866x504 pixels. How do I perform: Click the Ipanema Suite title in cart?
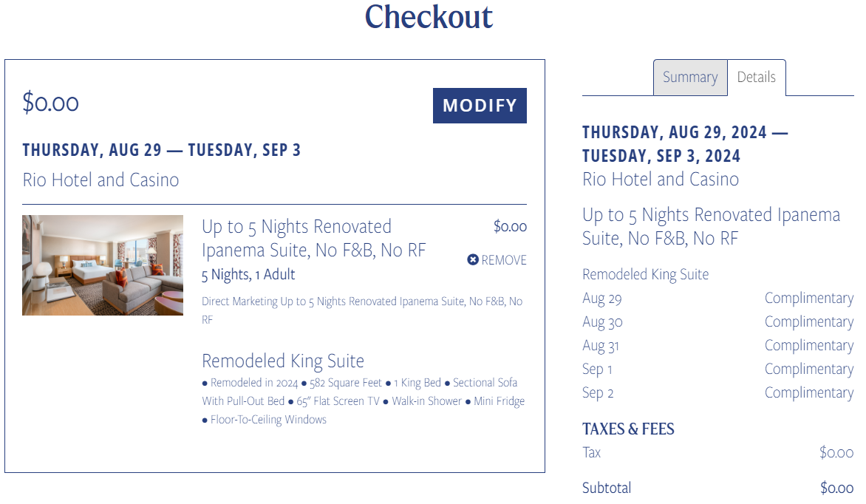314,238
